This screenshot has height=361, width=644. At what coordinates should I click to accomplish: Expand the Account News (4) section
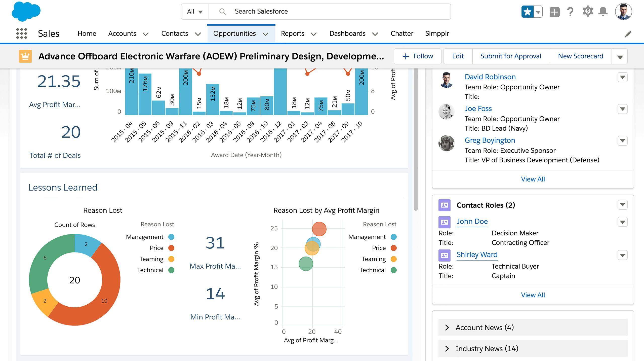click(533, 328)
